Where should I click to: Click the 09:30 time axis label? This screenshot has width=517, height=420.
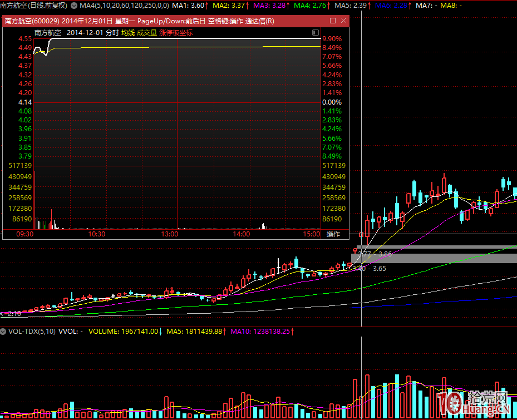(24, 234)
